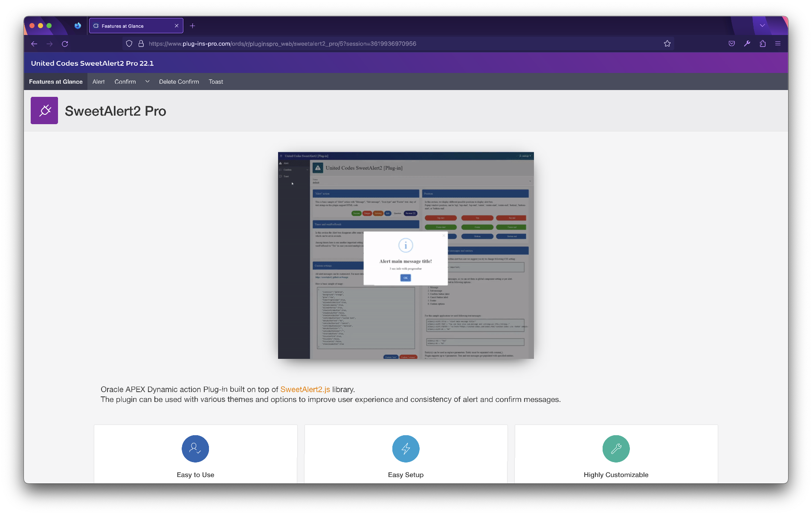Click the padlock site security icon
The height and width of the screenshot is (515, 812).
pos(141,44)
